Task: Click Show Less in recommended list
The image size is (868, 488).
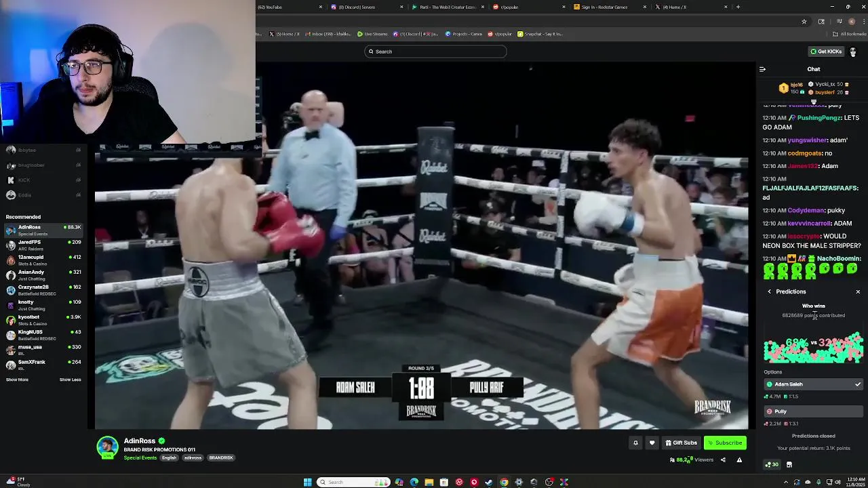Action: tap(70, 380)
